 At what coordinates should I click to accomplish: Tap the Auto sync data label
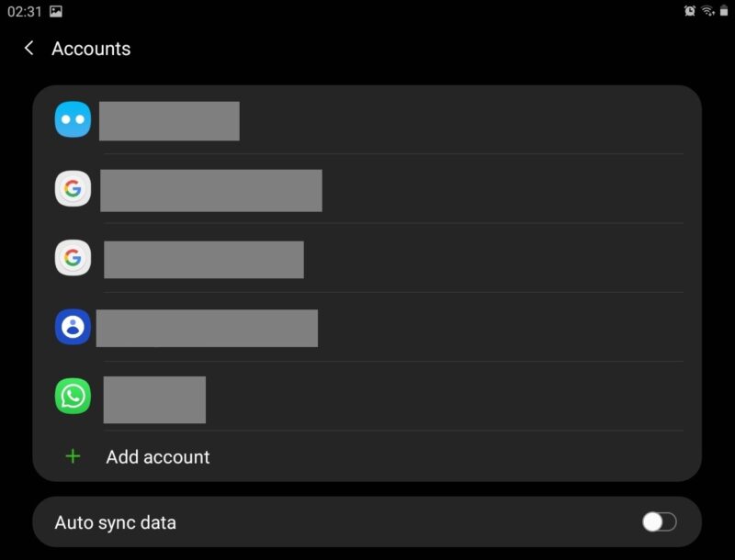[116, 522]
